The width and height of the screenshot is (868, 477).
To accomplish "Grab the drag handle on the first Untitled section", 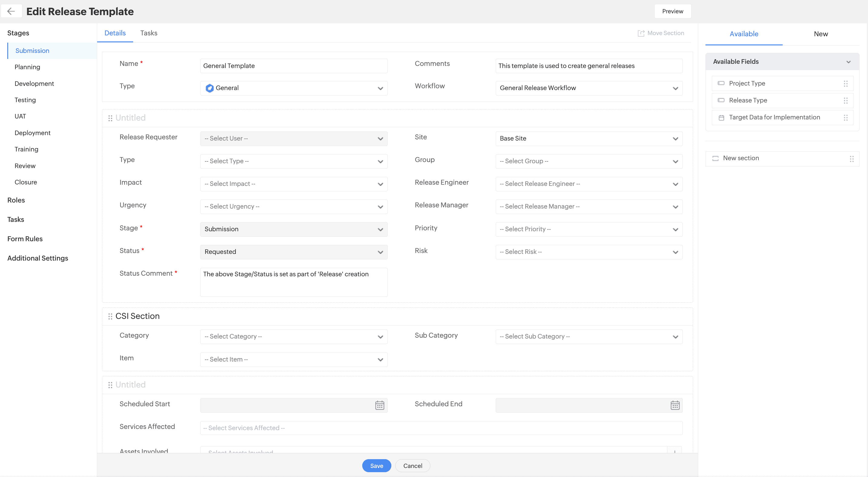I will [110, 118].
